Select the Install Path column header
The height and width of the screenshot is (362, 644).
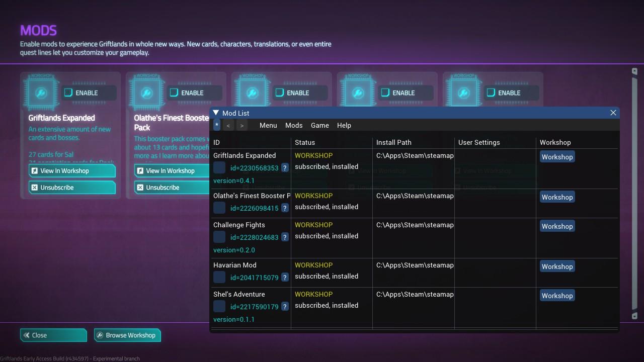pos(394,142)
